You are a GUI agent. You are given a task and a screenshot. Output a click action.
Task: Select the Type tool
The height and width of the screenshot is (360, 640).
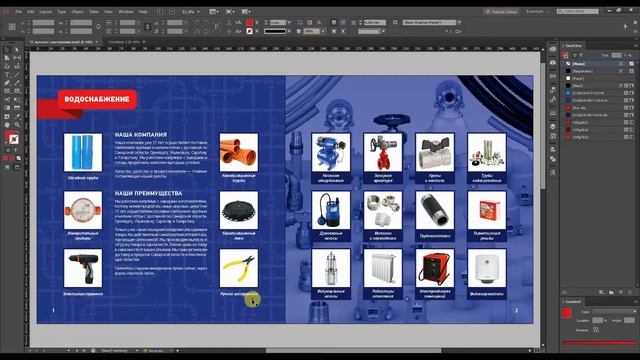(7, 75)
